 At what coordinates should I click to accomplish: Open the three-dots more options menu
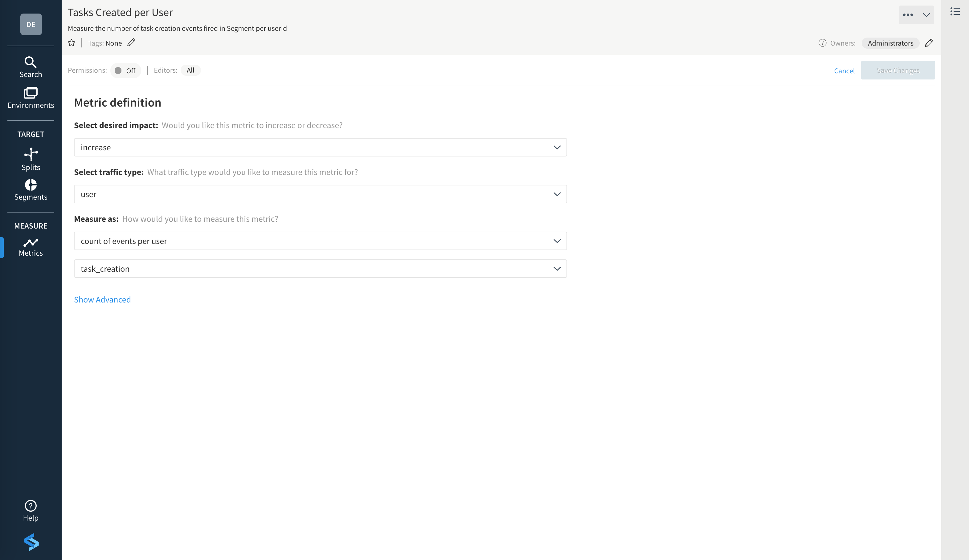point(907,15)
